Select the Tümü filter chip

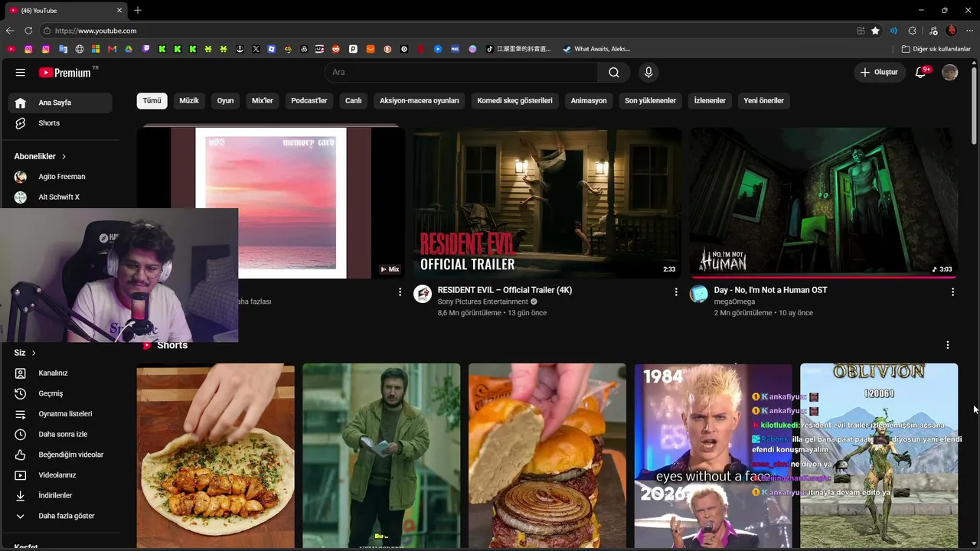coord(152,100)
